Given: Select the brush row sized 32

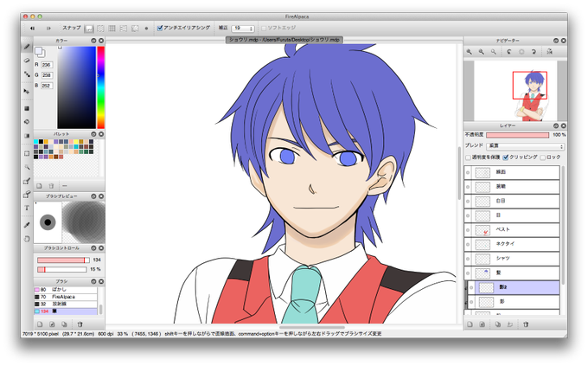Looking at the screenshot, I should click(66, 304).
